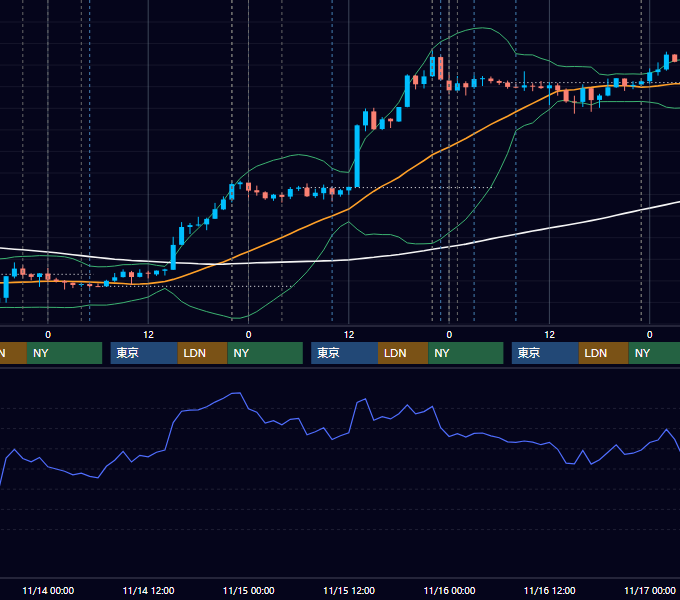Select the NY session block starting late 11/16
Viewport: 680px width, 600px height.
point(654,353)
